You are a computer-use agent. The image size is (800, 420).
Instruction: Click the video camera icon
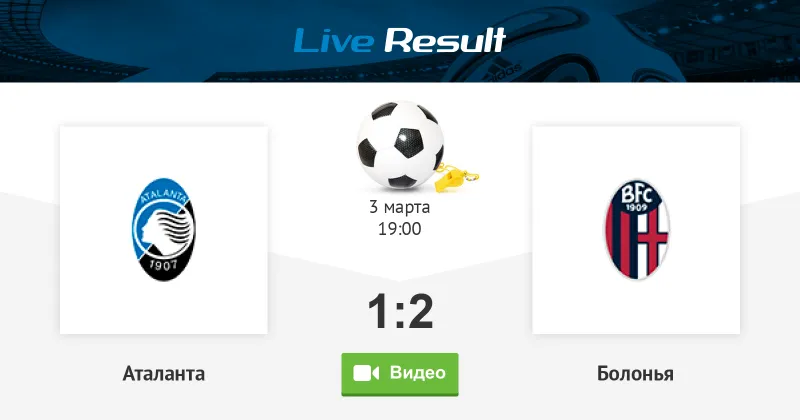coord(366,373)
